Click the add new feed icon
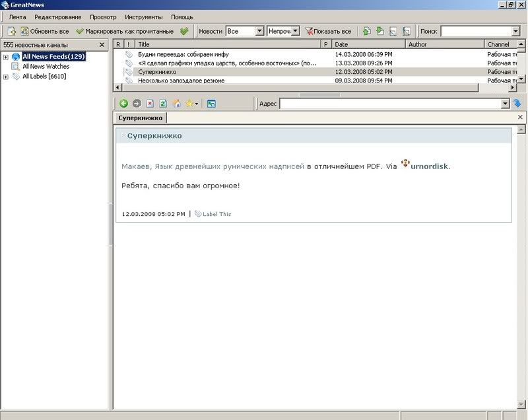Viewport: 528px width, 420px height. pos(11,31)
